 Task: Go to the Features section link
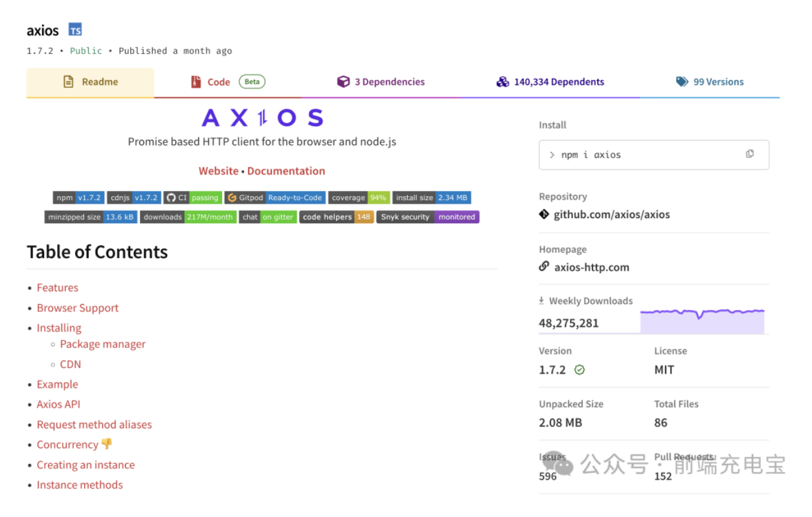coord(58,287)
